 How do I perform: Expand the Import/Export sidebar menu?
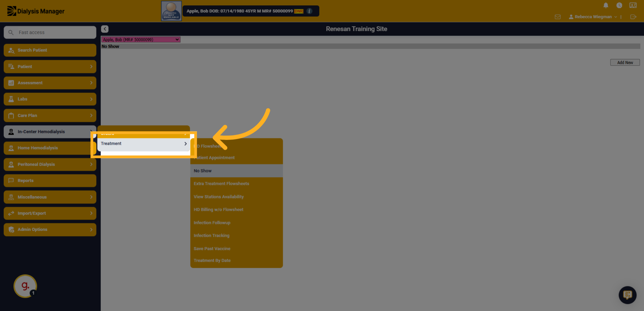pyautogui.click(x=50, y=213)
